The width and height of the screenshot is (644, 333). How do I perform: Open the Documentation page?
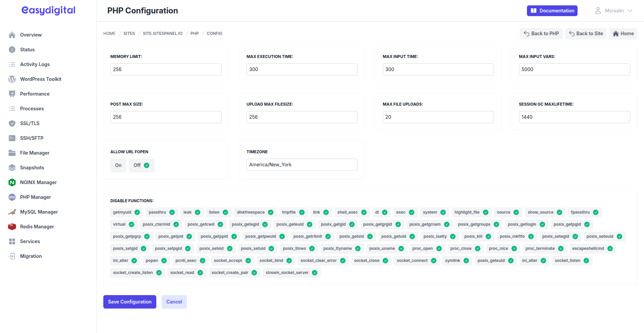click(552, 10)
